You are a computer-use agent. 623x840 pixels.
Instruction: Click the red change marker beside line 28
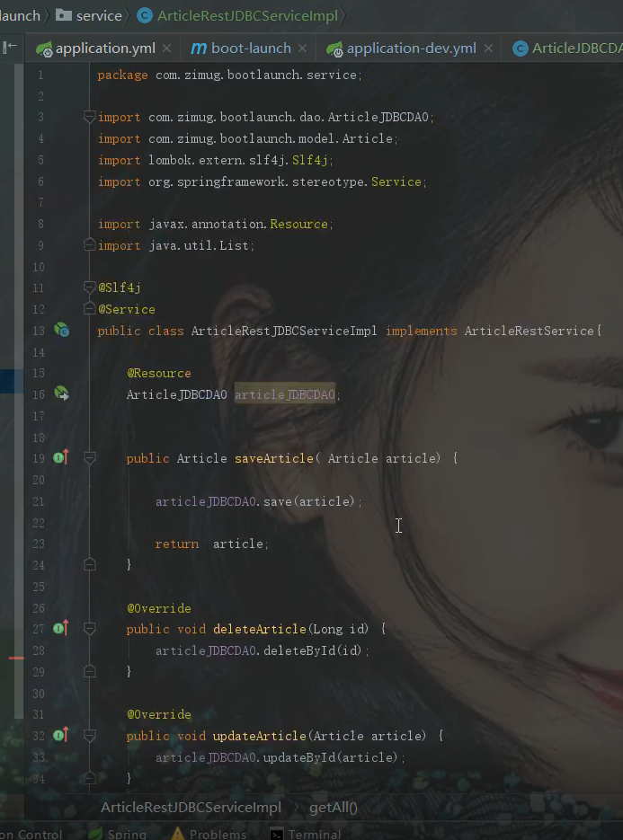[x=16, y=658]
